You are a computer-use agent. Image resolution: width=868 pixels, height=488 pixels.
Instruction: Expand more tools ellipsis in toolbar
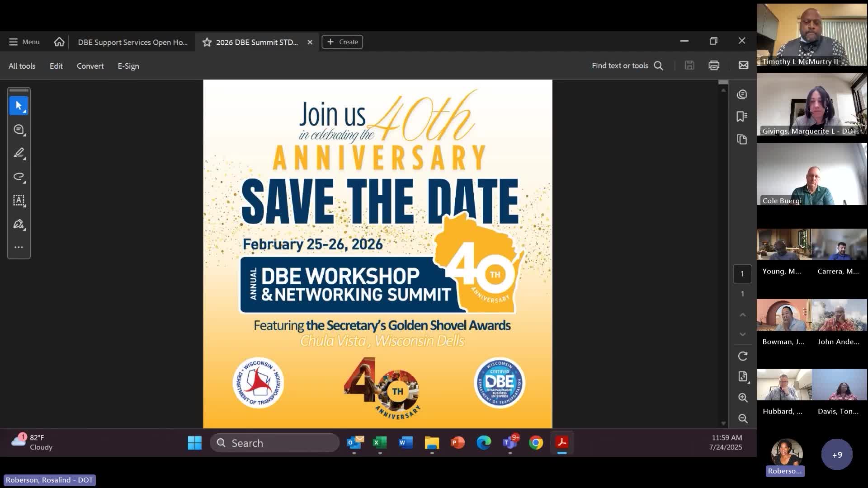(19, 247)
